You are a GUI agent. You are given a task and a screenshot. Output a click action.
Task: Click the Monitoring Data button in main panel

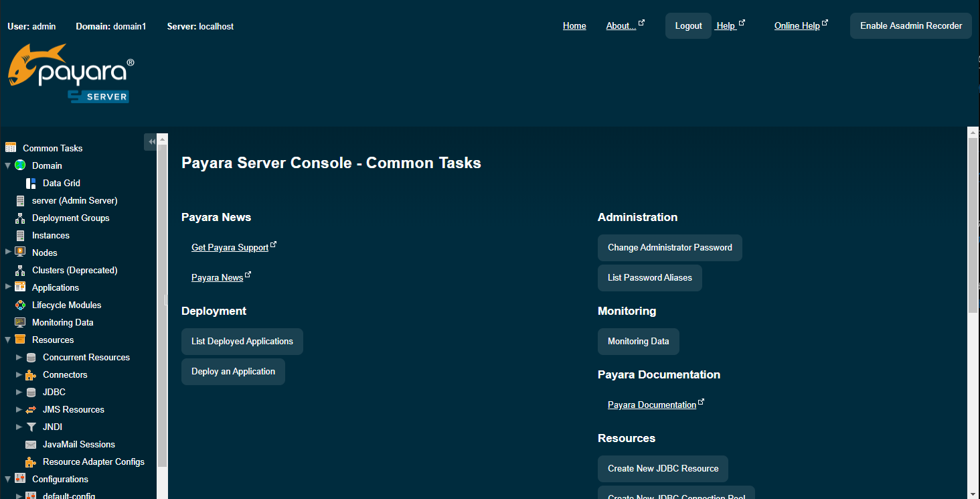point(639,341)
